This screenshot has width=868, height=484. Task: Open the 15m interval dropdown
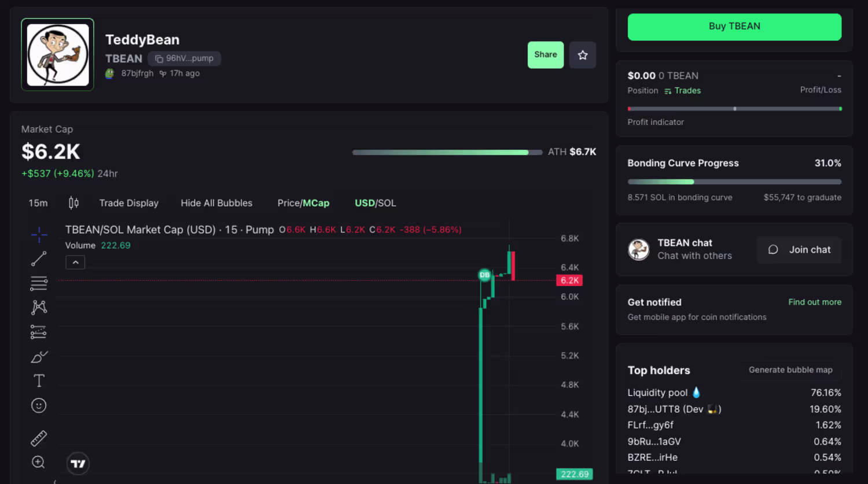tap(38, 203)
